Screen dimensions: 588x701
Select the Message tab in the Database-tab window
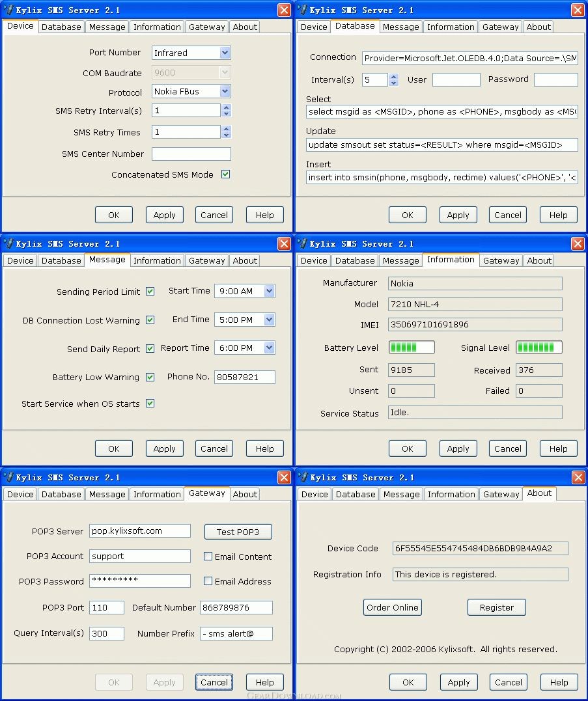[x=401, y=27]
